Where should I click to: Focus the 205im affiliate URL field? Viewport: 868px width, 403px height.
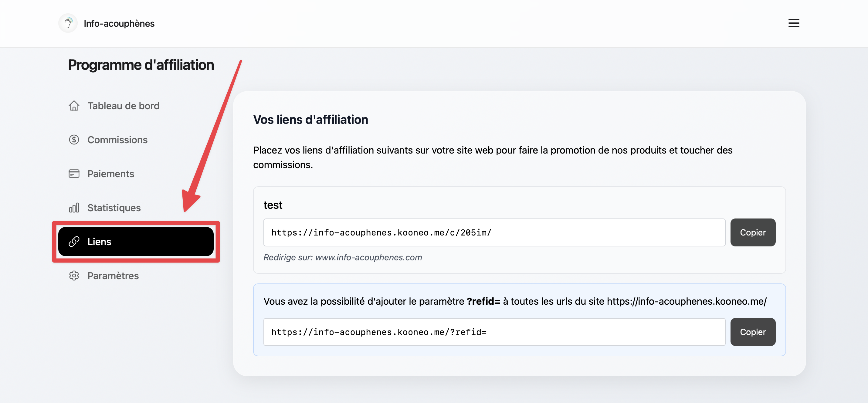[x=494, y=232]
